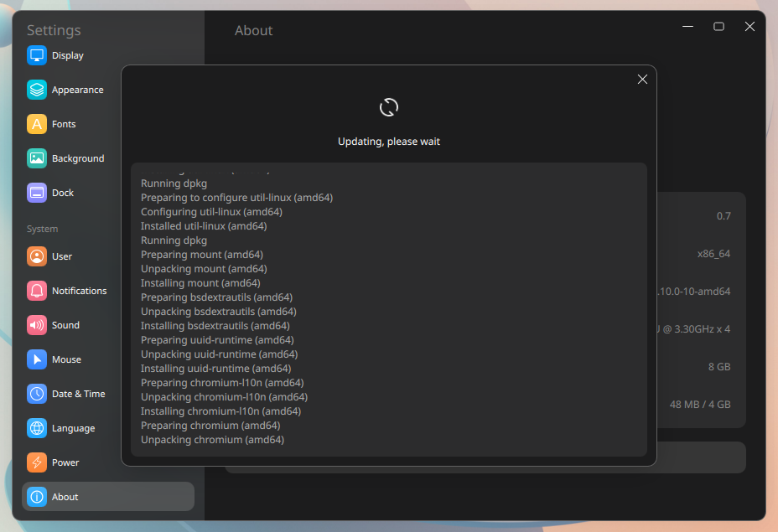Open Display settings via monitor icon
This screenshot has height=532, width=778.
(x=37, y=55)
